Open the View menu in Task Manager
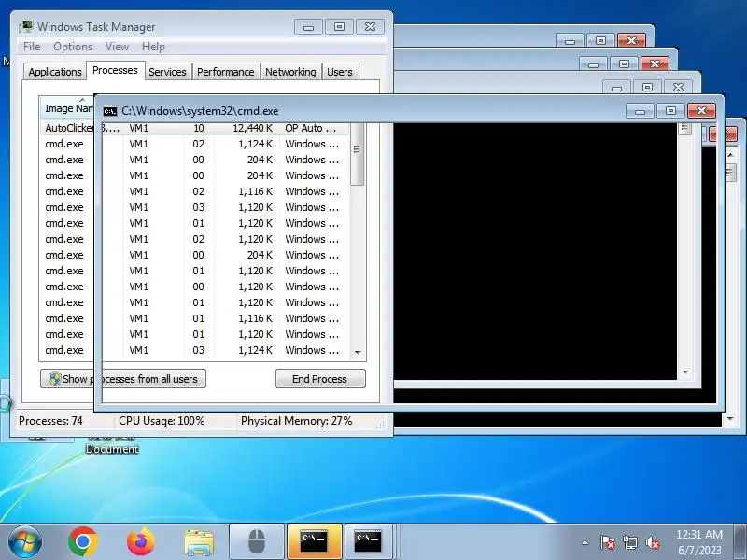Viewport: 747px width, 560px height. point(118,47)
